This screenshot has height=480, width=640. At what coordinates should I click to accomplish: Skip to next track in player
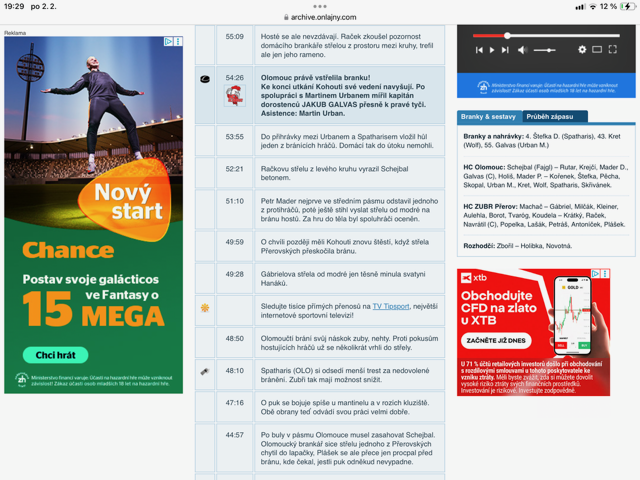(505, 50)
